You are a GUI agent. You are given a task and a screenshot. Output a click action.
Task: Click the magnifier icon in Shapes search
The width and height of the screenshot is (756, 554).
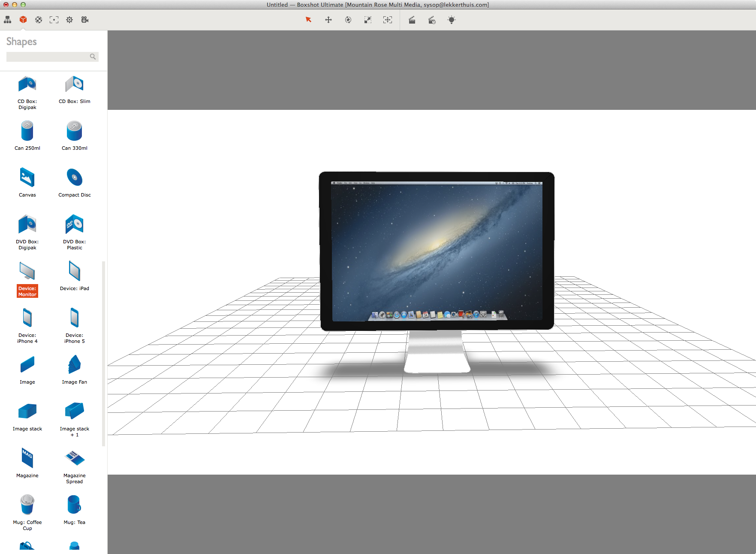coord(93,57)
